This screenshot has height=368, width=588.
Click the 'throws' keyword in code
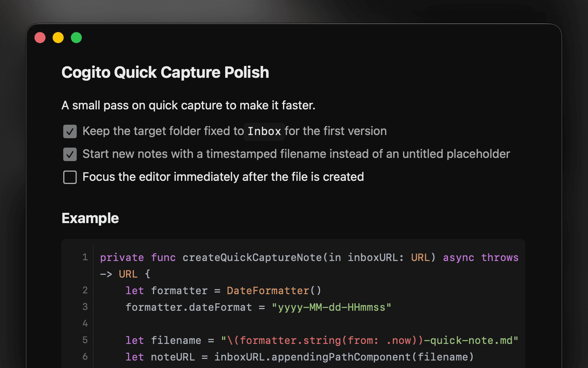point(500,257)
